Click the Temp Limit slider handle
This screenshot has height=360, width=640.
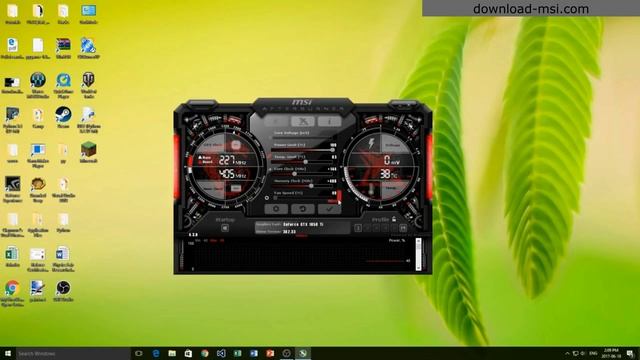(305, 162)
